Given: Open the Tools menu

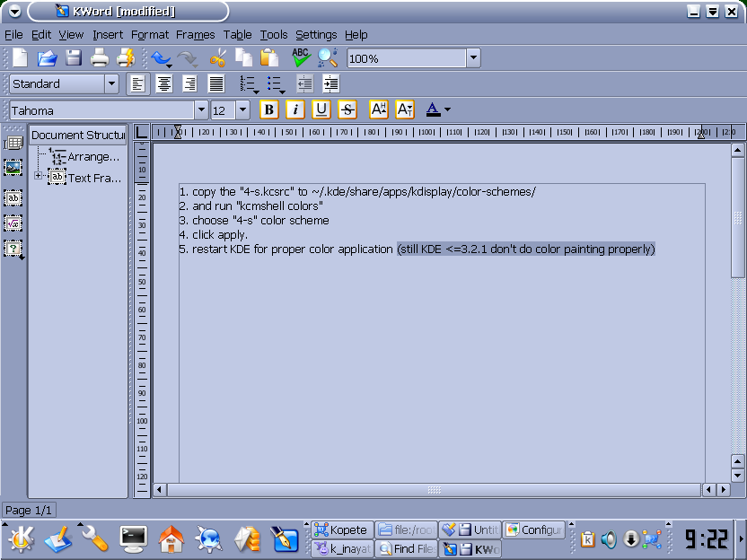Looking at the screenshot, I should 274,35.
